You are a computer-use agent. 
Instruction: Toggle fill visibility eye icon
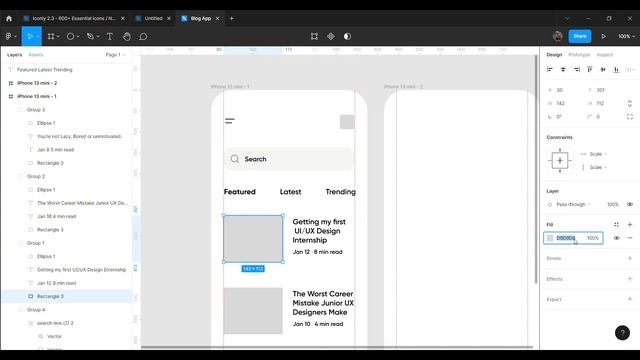616,238
